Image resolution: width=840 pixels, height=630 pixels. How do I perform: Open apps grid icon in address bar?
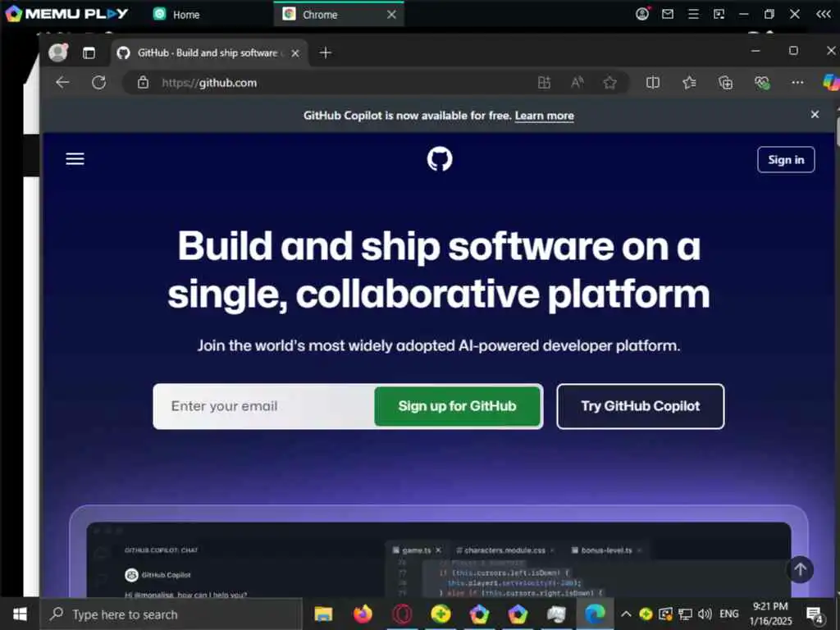[x=544, y=83]
